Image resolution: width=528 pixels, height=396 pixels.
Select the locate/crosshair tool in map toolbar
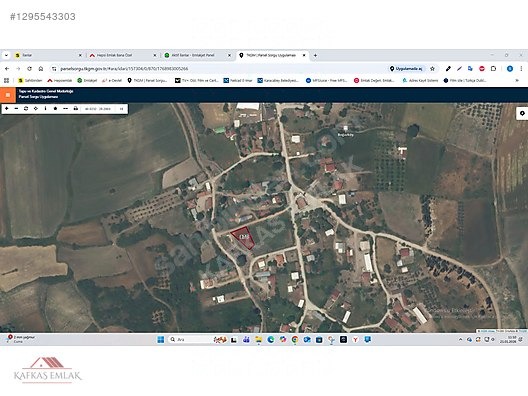pos(36,108)
